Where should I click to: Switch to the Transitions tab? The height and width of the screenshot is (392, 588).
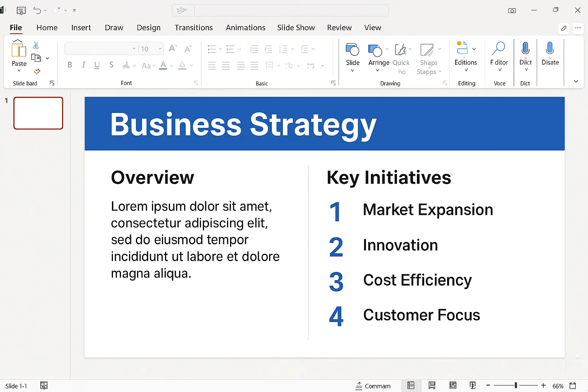(x=193, y=28)
